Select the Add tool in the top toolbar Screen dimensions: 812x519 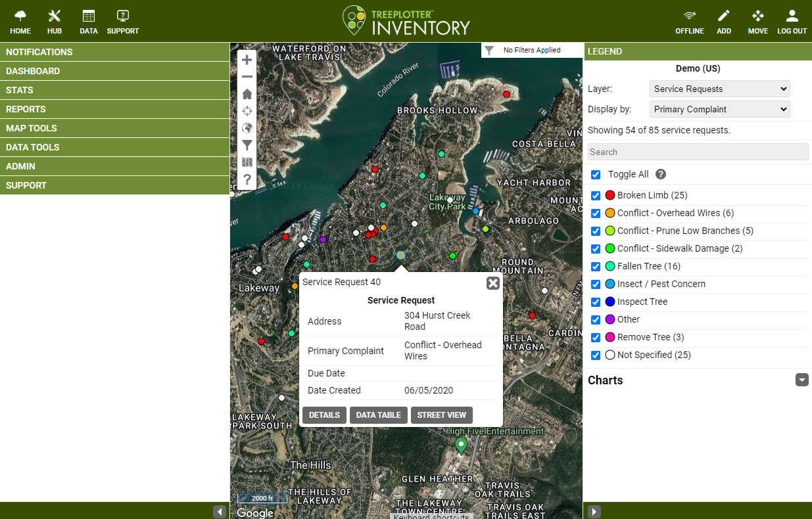tap(724, 20)
